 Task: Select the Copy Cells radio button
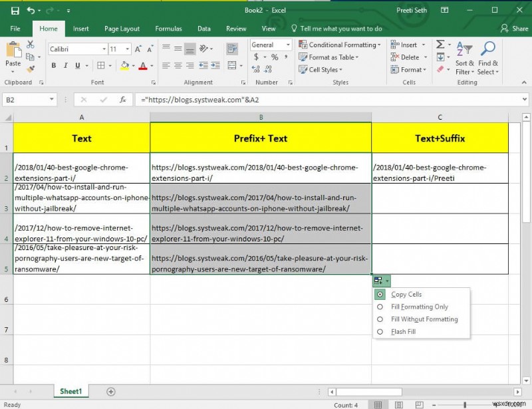[380, 294]
